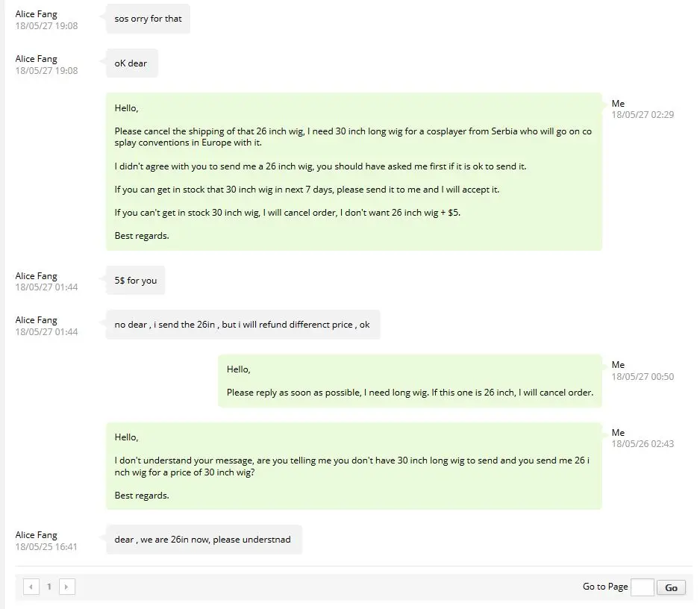
Task: Go to next page arrow
Action: point(66,587)
